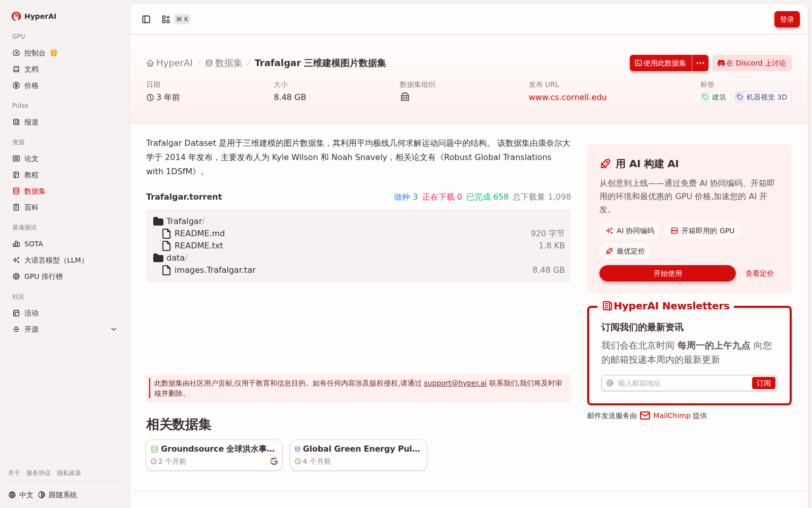This screenshot has height=508, width=812.
Task: Click the ⌘ K shortcut badge
Action: 182,19
